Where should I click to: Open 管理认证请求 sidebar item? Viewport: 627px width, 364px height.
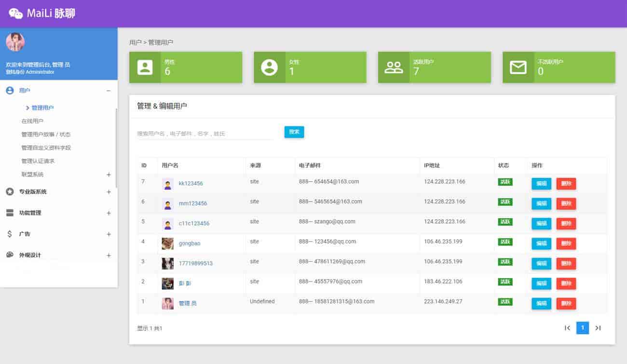[38, 161]
